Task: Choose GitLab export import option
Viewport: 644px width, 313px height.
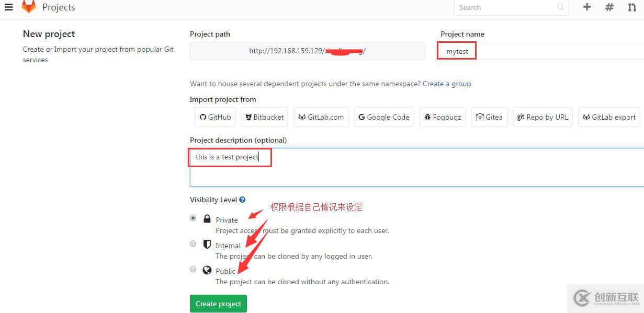Action: (x=609, y=117)
